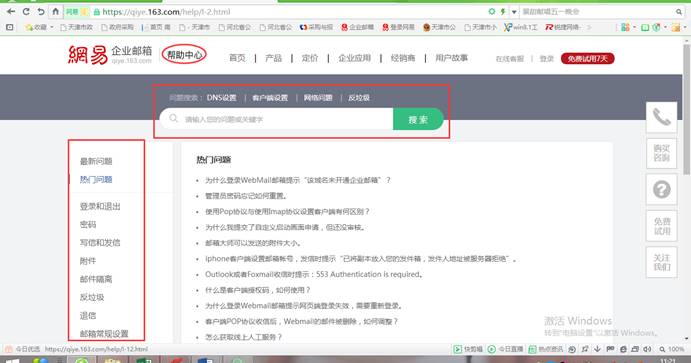Image resolution: width=691 pixels, height=363 pixels.
Task: Open the 写信和发信 sidebar category
Action: tap(100, 242)
